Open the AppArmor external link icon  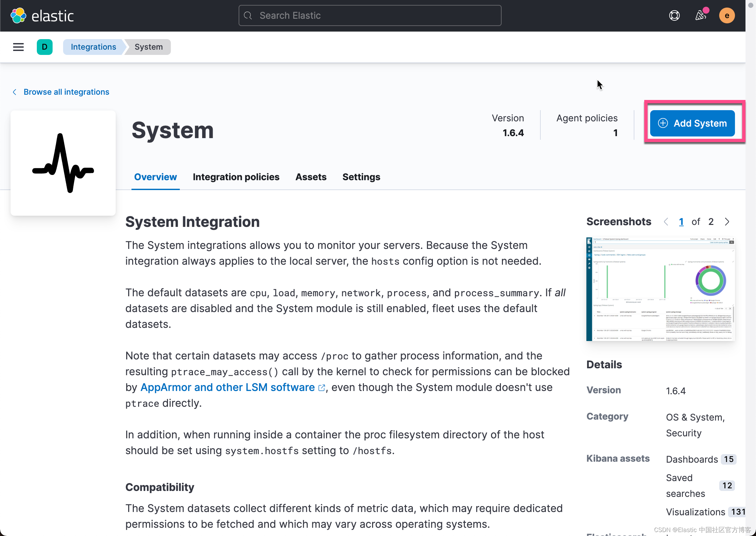pos(321,388)
